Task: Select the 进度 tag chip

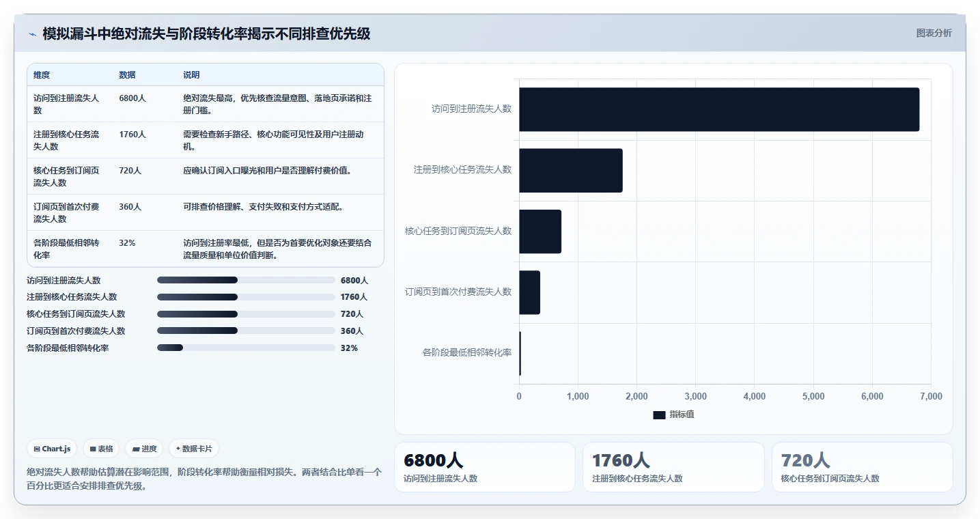Action: pyautogui.click(x=144, y=449)
